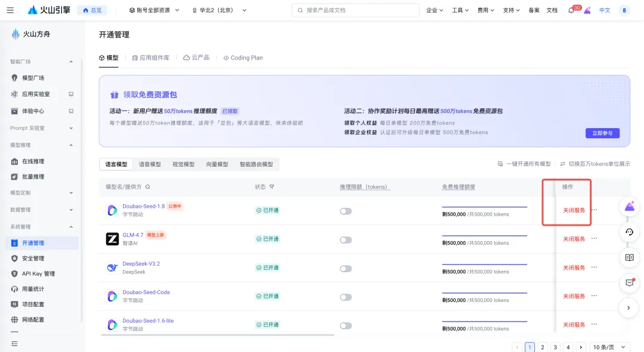Click 关闭服务 for DeepSeek-V3.2

574,267
